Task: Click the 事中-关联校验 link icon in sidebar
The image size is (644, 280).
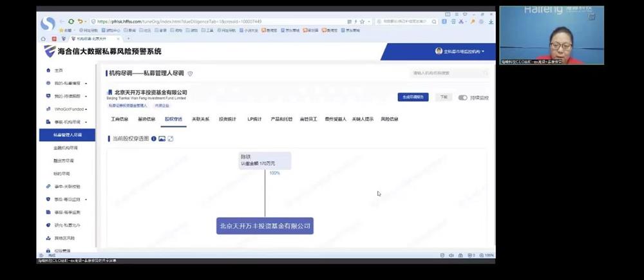Action: (48, 187)
